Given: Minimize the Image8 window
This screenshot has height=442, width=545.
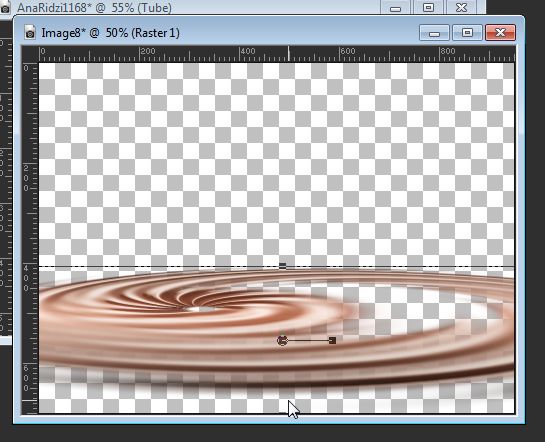Looking at the screenshot, I should [434, 33].
